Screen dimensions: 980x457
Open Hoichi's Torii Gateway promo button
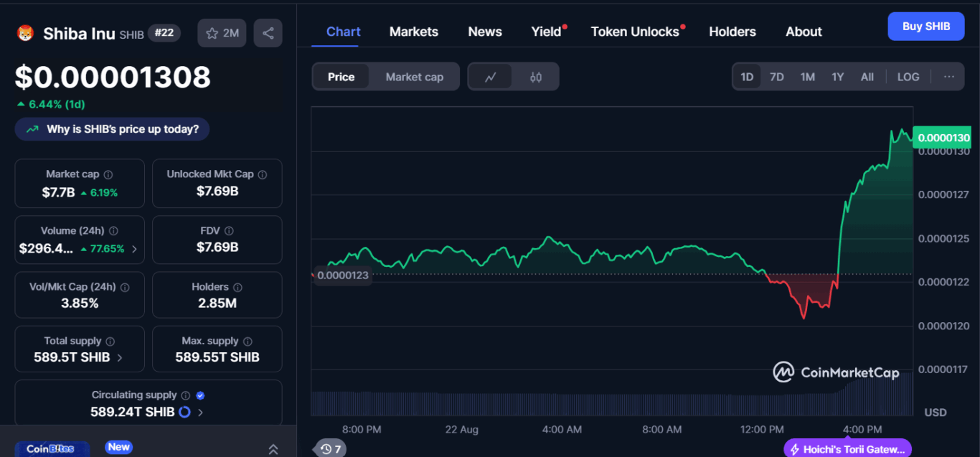tap(847, 449)
